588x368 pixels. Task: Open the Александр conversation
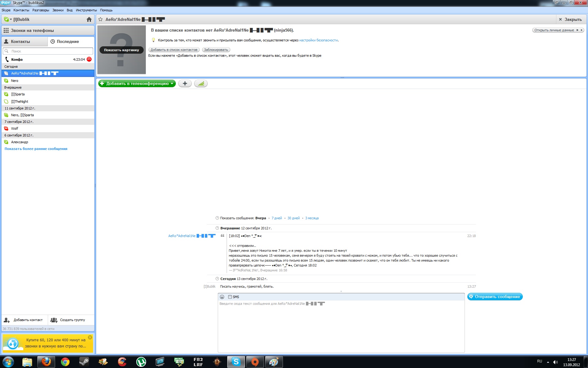48,142
